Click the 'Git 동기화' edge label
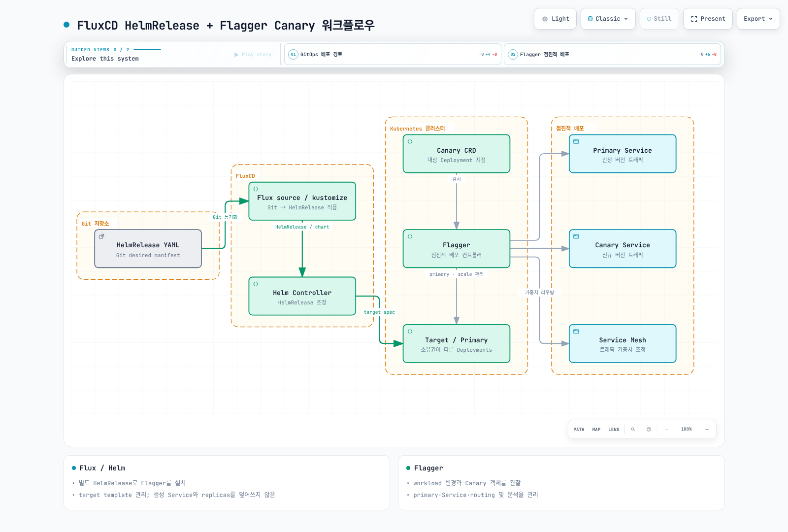The height and width of the screenshot is (532, 788). pyautogui.click(x=225, y=217)
